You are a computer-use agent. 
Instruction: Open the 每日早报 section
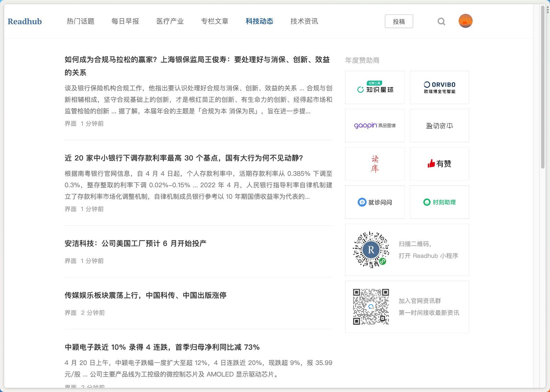pyautogui.click(x=125, y=21)
